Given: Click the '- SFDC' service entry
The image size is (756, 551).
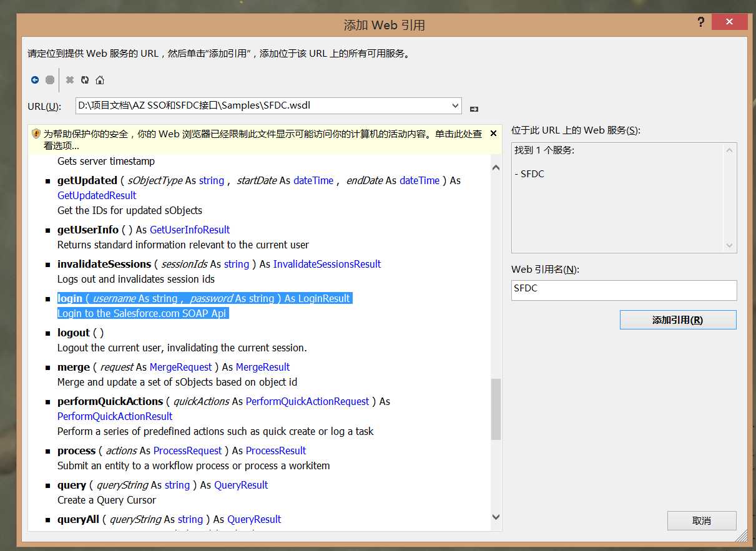Looking at the screenshot, I should point(529,174).
